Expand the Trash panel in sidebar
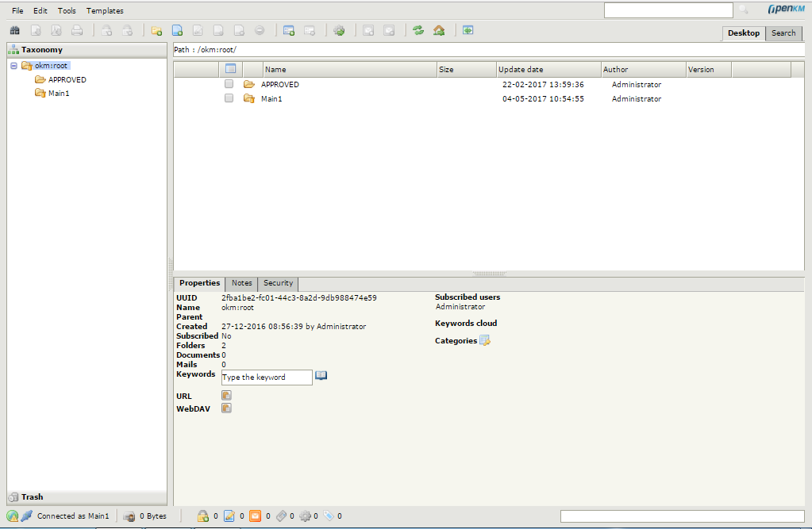 pos(32,497)
